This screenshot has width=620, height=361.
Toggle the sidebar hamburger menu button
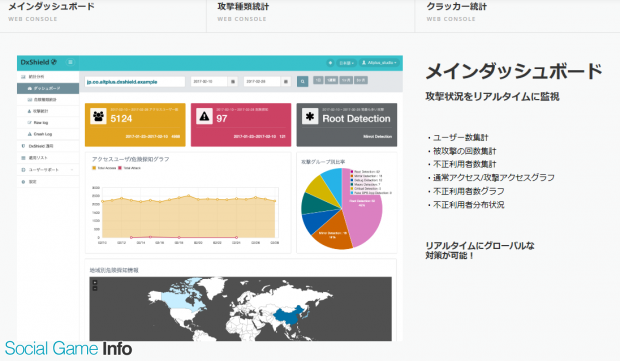coord(70,62)
